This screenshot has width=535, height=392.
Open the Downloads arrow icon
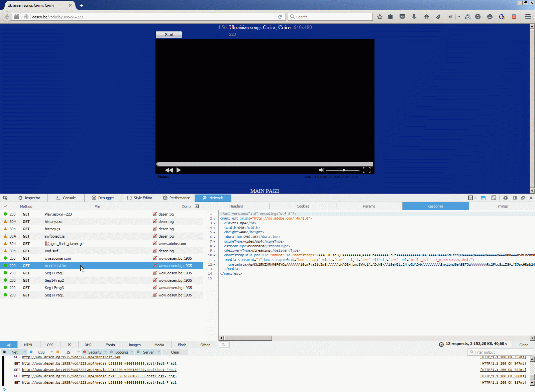[x=414, y=17]
